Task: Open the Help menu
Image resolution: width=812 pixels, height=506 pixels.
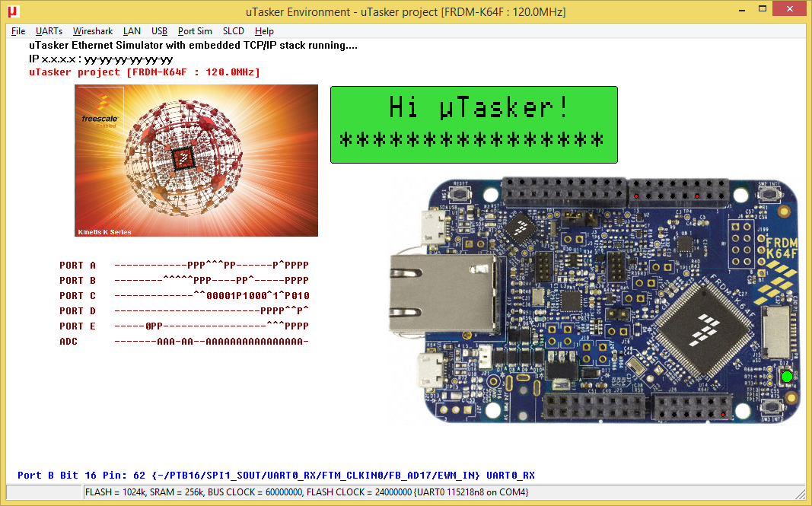Action: point(264,31)
